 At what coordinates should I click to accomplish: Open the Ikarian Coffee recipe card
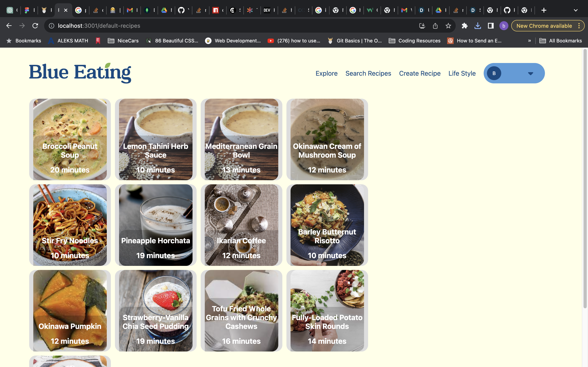tap(241, 225)
